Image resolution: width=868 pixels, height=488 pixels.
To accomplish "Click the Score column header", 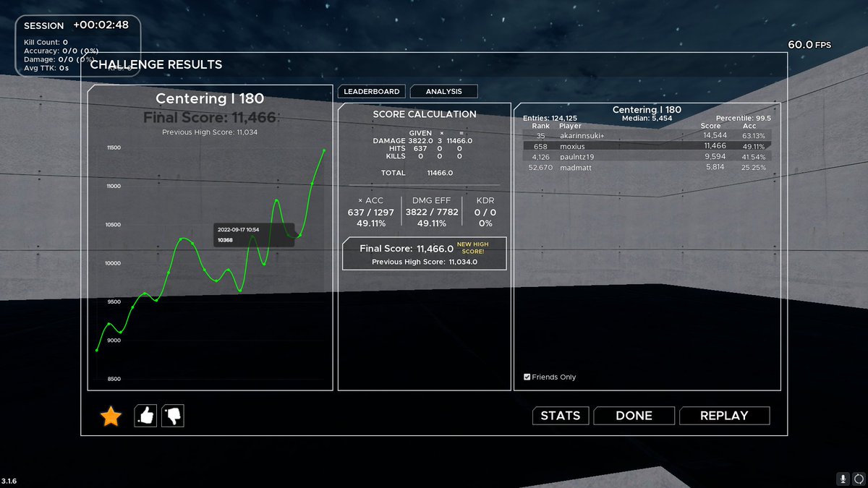I will pyautogui.click(x=711, y=126).
